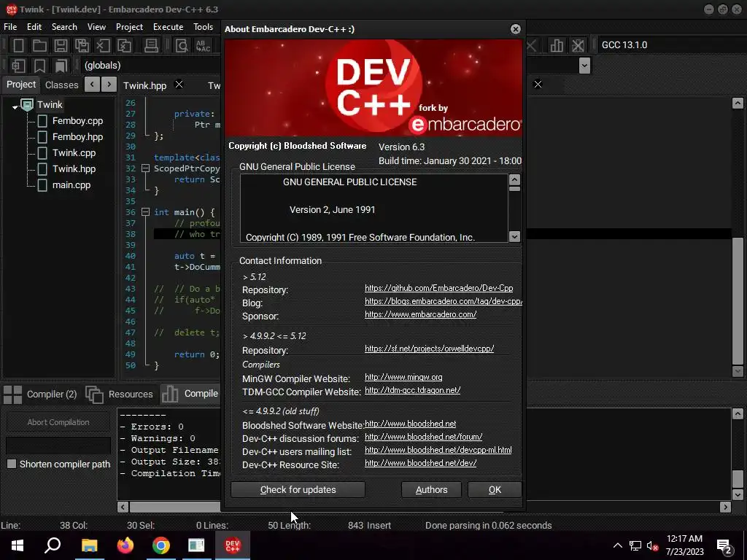Click the left tab navigation arrow

pyautogui.click(x=92, y=85)
